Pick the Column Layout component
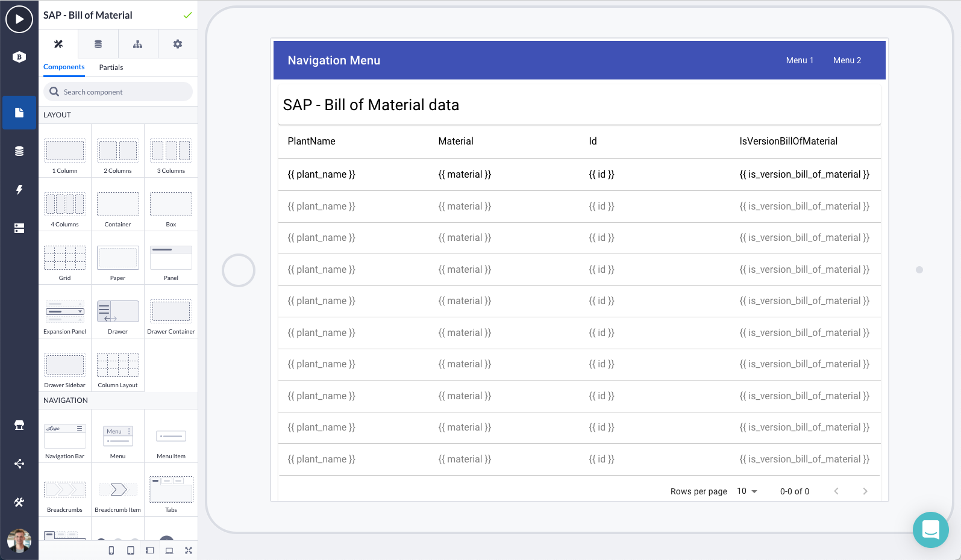Screen dimensions: 961x560 [x=118, y=365]
